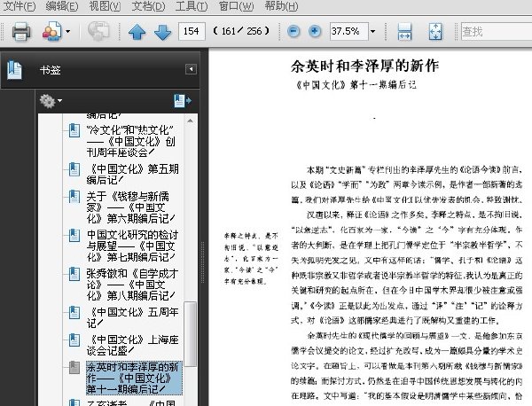Click bookmark icon beside 中国文化研究的检讨与展望
532x406 pixels.
tap(74, 235)
